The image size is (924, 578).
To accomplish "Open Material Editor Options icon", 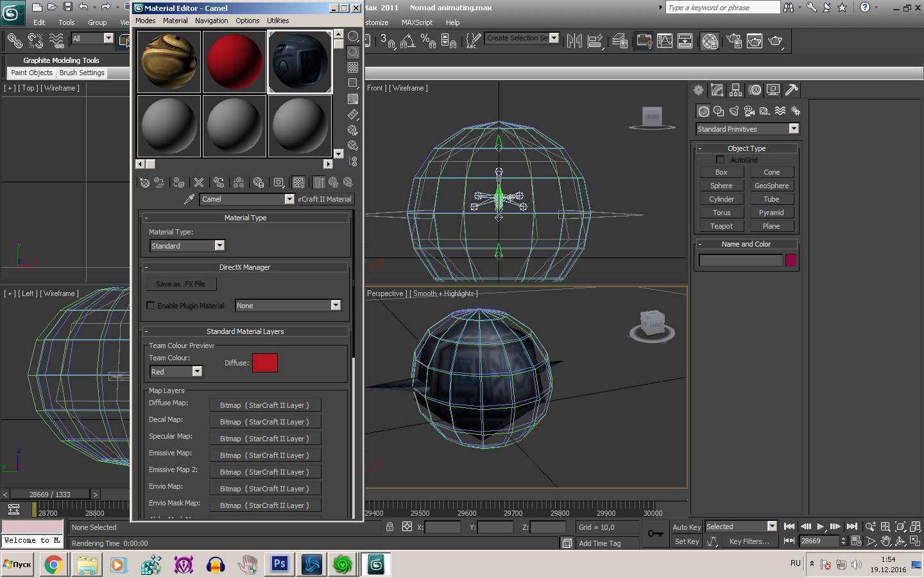I will [353, 130].
